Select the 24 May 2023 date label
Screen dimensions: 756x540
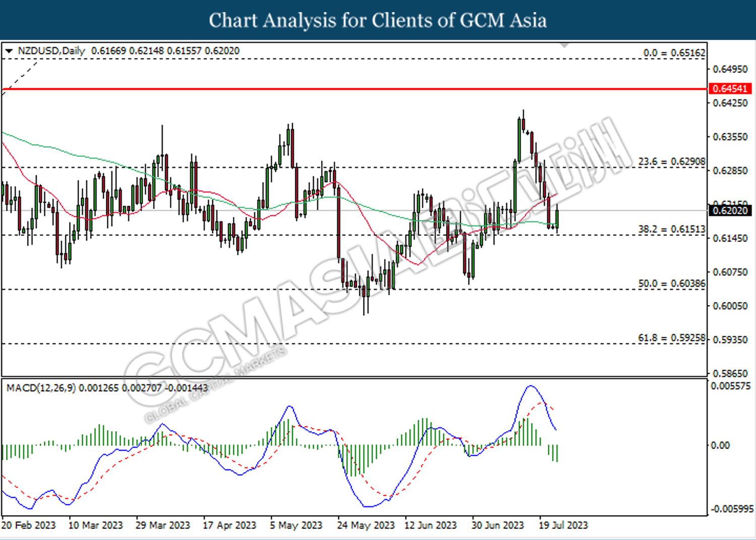tap(366, 525)
